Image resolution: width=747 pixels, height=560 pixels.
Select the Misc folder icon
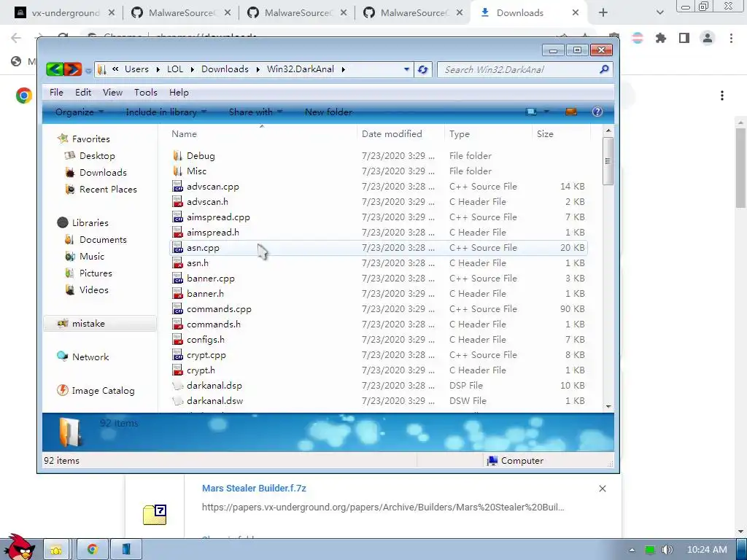click(x=178, y=171)
